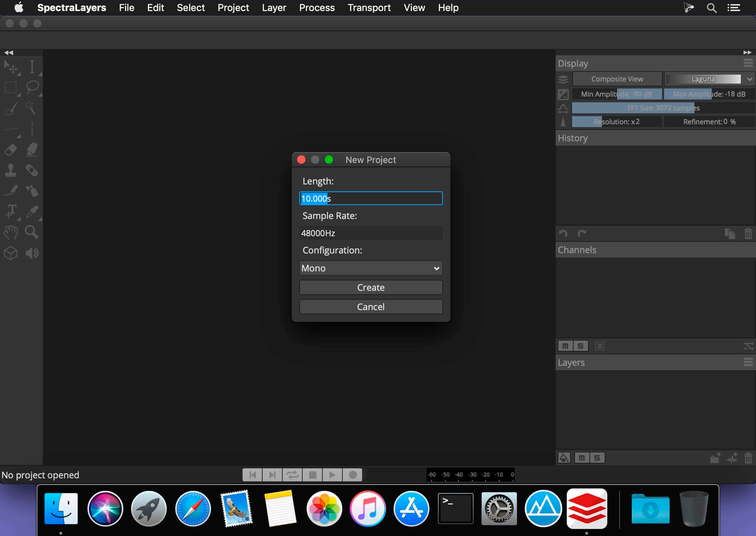Click the Play transport button
Screen dimensions: 756x536
pyautogui.click(x=332, y=475)
